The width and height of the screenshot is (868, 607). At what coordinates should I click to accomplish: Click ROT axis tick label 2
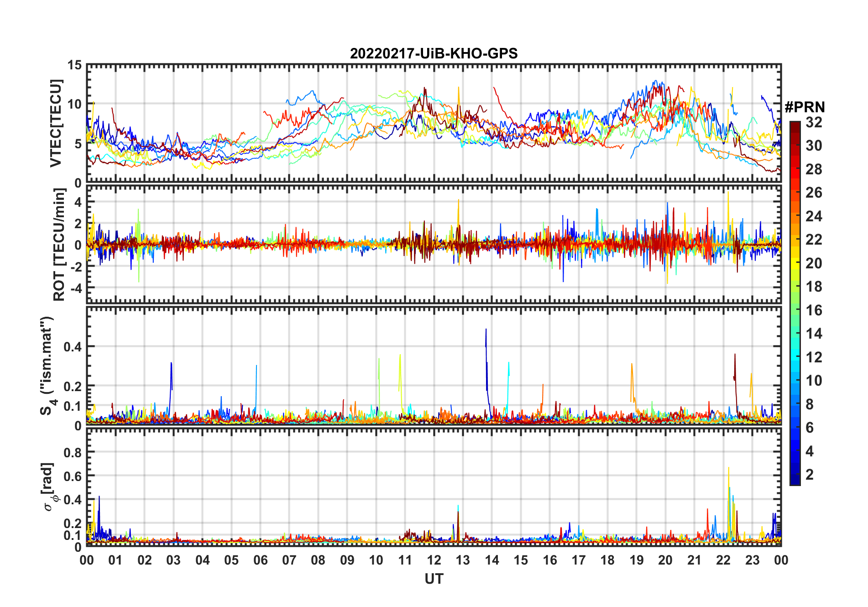click(x=78, y=223)
